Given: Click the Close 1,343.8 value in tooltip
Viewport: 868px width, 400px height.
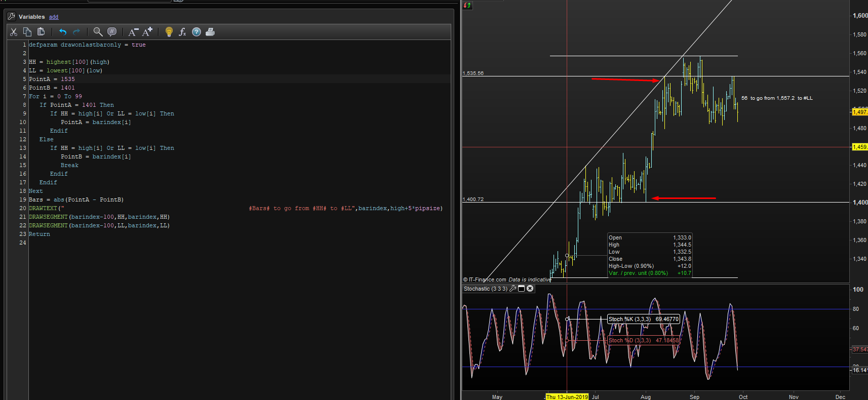Looking at the screenshot, I should tap(682, 259).
